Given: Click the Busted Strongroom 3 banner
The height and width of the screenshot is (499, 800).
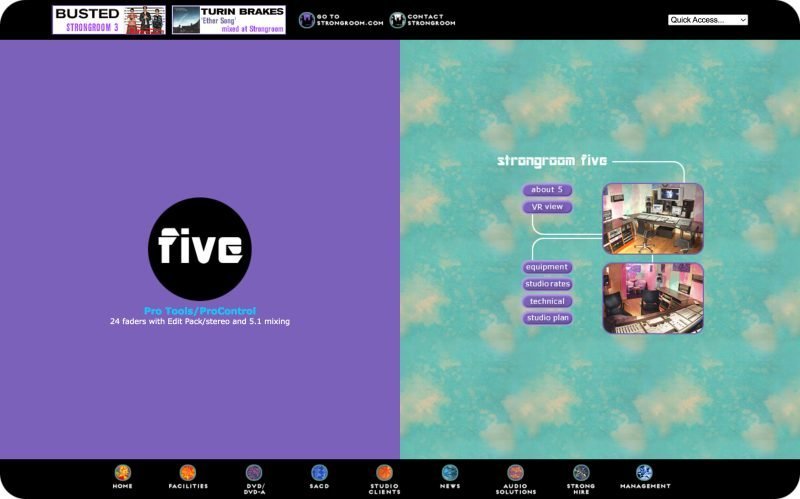Looking at the screenshot, I should click(x=109, y=20).
